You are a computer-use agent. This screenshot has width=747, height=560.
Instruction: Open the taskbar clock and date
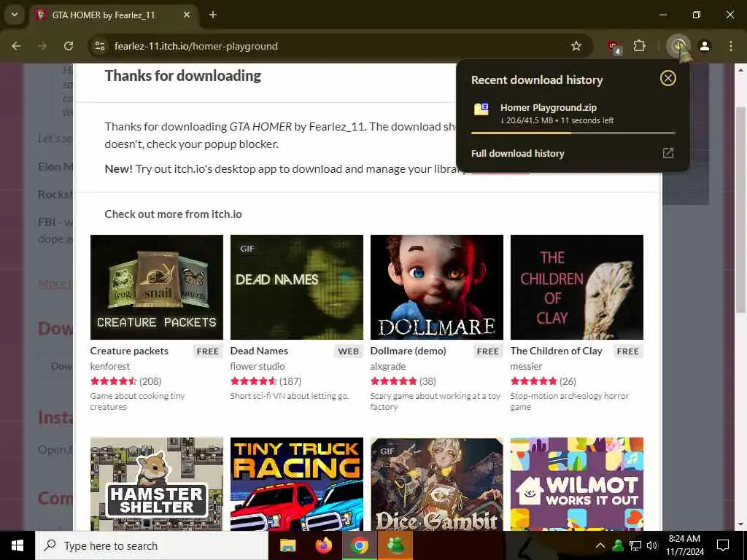(x=685, y=545)
